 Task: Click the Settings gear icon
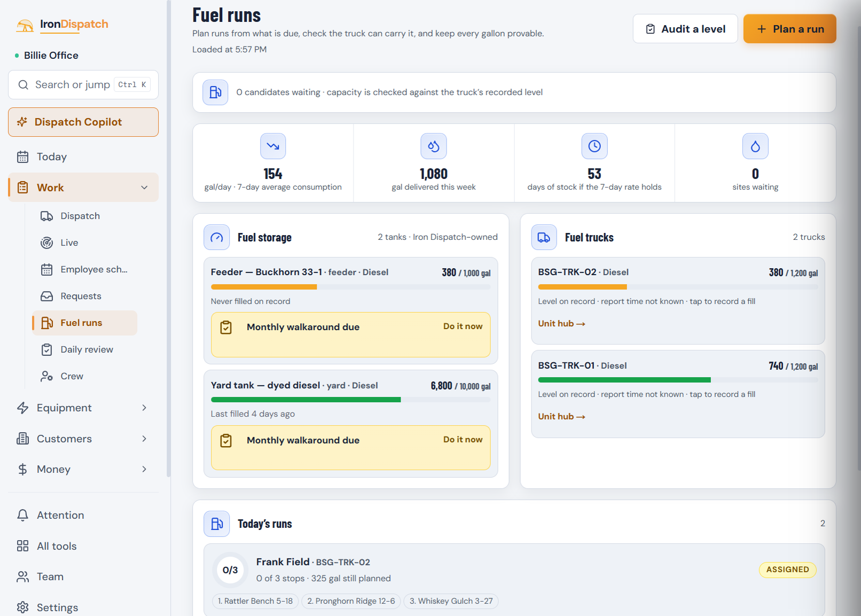coord(22,607)
